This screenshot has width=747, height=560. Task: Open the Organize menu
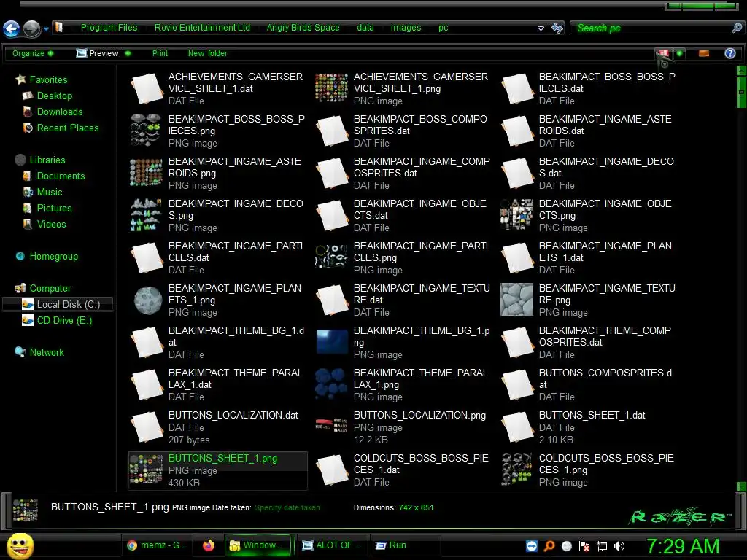32,53
